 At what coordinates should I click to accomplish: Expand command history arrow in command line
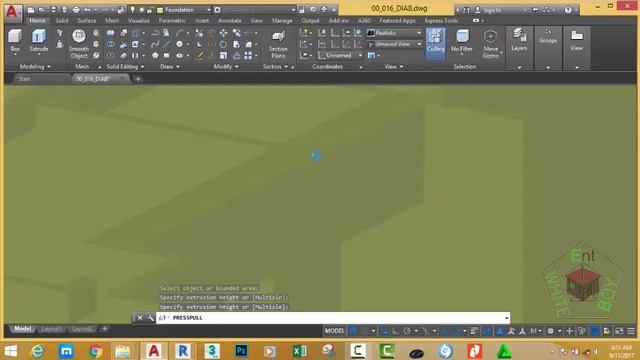507,318
